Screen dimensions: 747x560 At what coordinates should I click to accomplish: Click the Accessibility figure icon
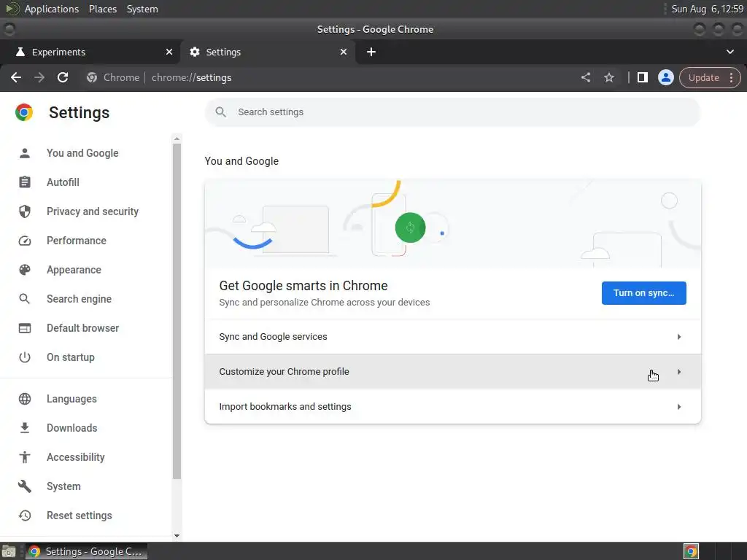[x=25, y=457]
